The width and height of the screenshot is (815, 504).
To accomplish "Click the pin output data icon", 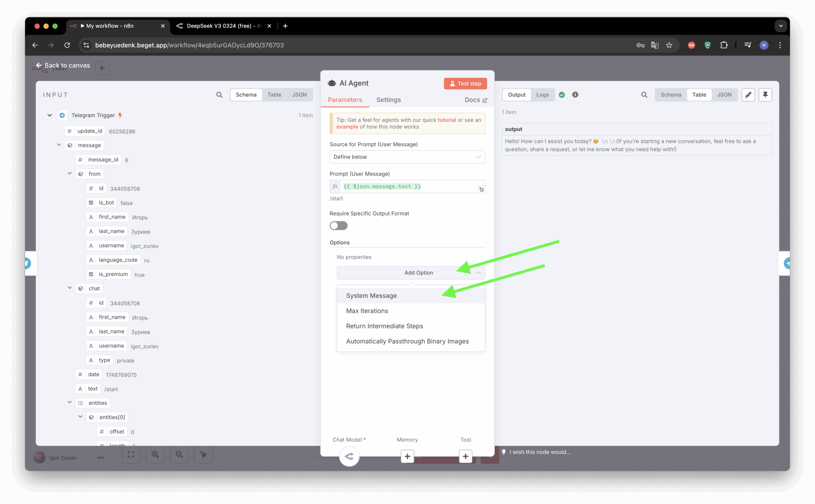I will pyautogui.click(x=765, y=95).
